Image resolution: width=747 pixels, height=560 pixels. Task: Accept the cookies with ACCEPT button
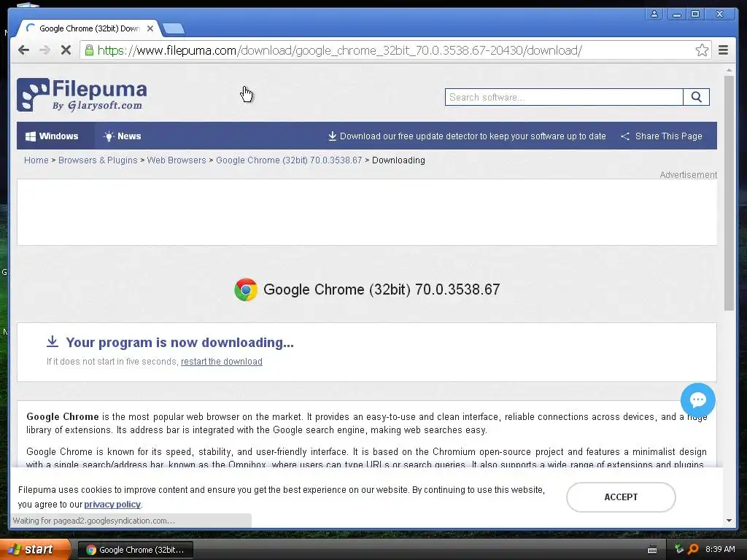[621, 497]
